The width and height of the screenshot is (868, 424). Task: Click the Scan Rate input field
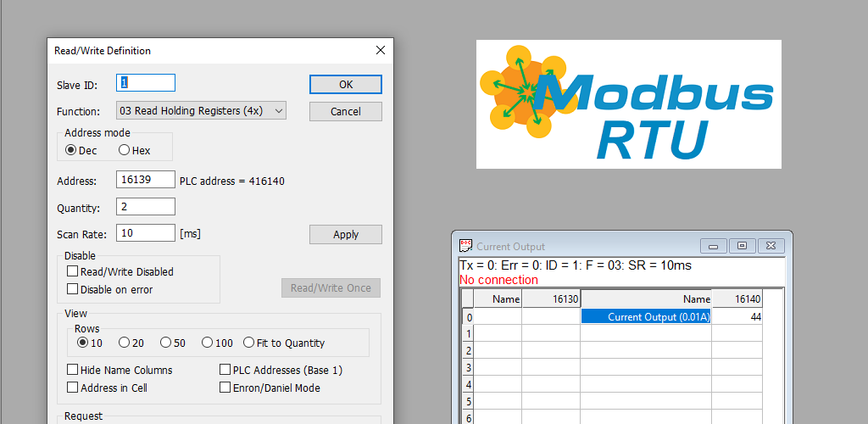[146, 233]
